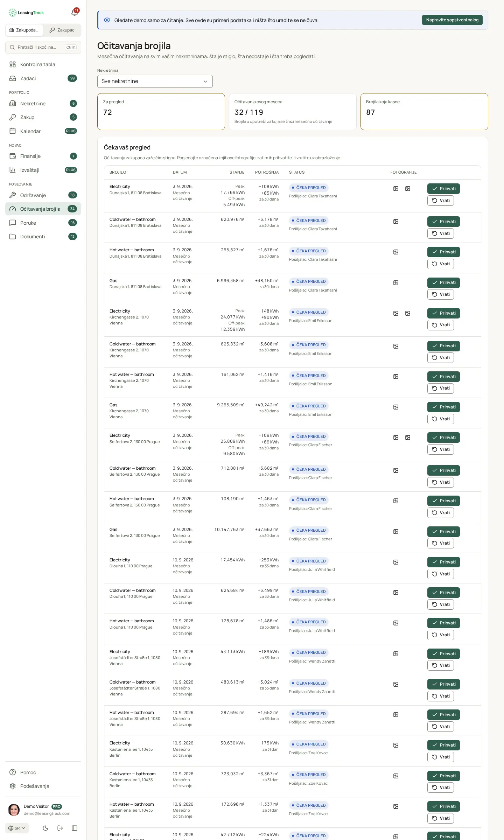Return the Dunajská Electricity reading with Vrati
This screenshot has height=840, width=504.
441,201
